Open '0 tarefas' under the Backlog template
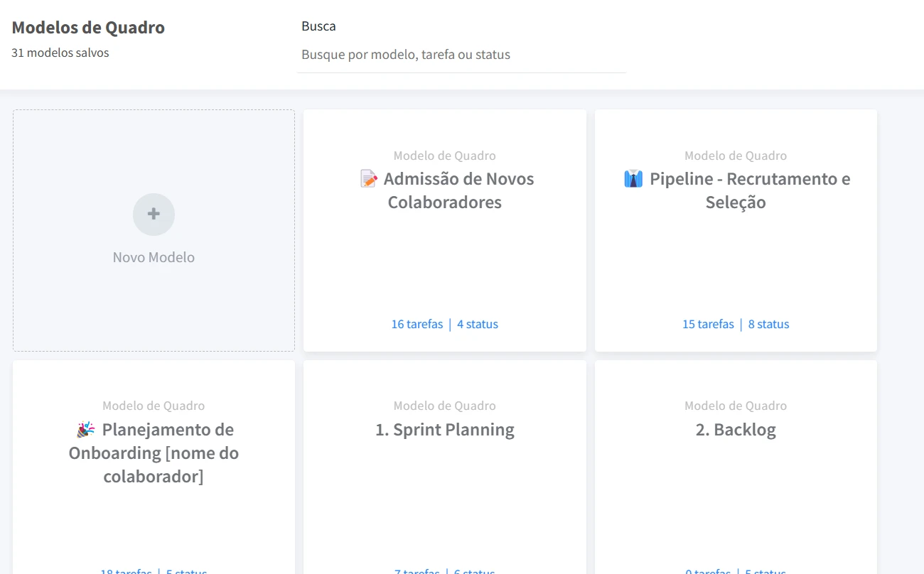924x574 pixels. click(707, 571)
